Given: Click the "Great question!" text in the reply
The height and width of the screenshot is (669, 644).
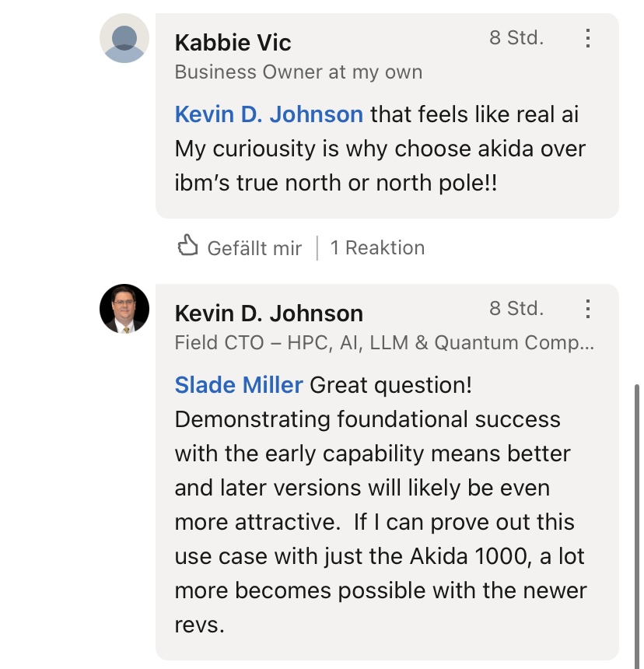Looking at the screenshot, I should pos(391,385).
